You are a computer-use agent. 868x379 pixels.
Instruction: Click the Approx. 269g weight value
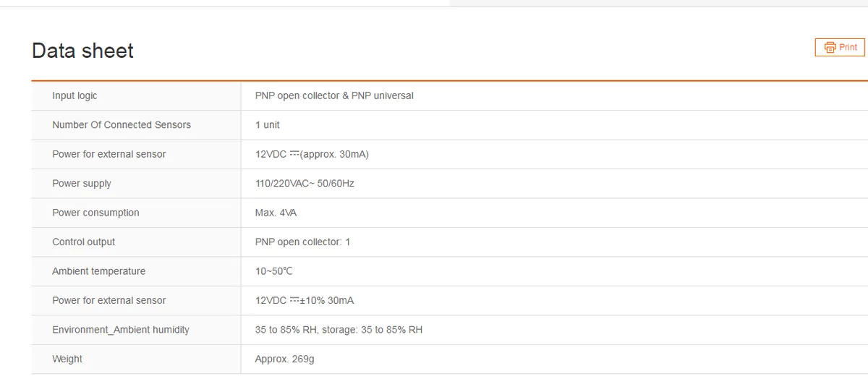284,359
